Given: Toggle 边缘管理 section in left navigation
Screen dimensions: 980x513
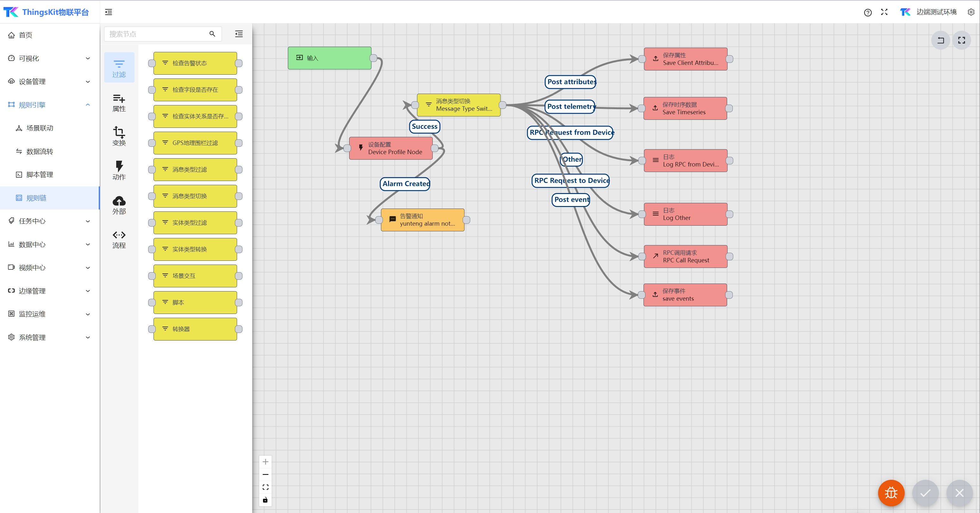Looking at the screenshot, I should tap(49, 291).
